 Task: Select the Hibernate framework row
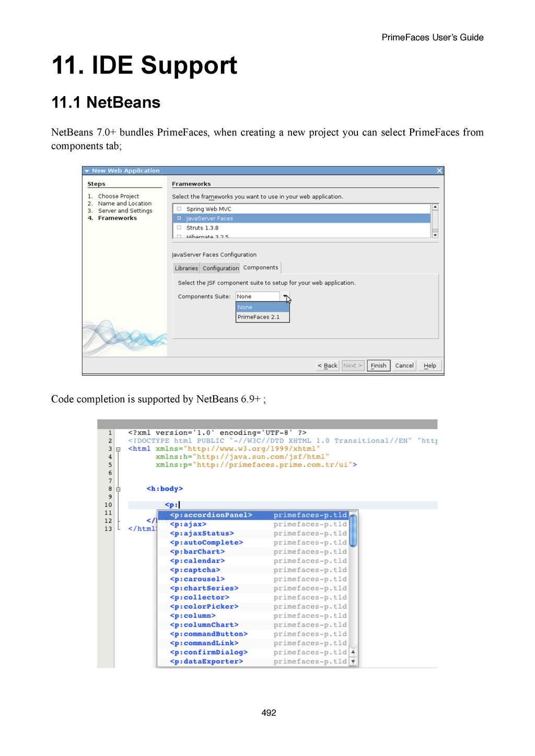pyautogui.click(x=302, y=237)
